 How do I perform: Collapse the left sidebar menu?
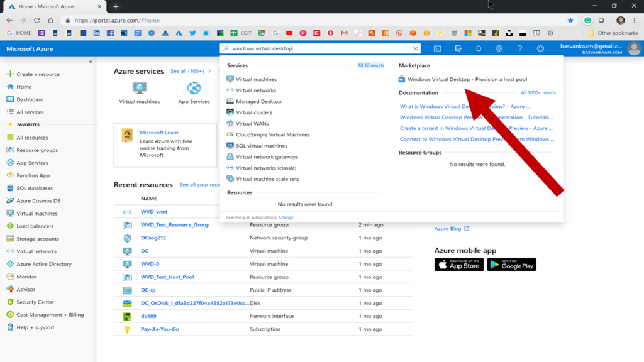tap(91, 62)
